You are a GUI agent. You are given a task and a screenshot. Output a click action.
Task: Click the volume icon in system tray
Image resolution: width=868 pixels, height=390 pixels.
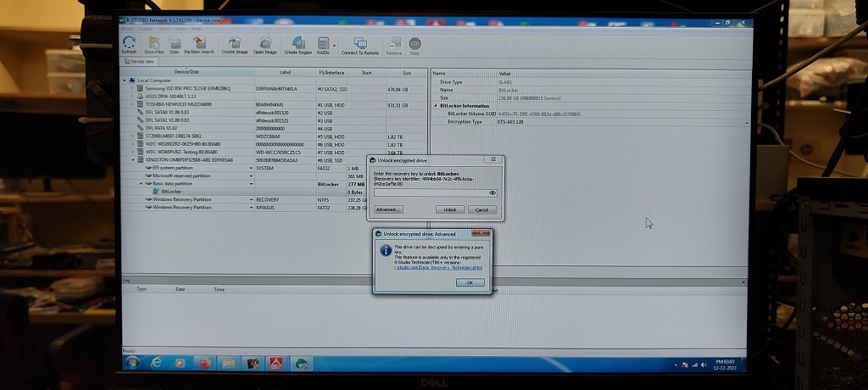(x=704, y=365)
